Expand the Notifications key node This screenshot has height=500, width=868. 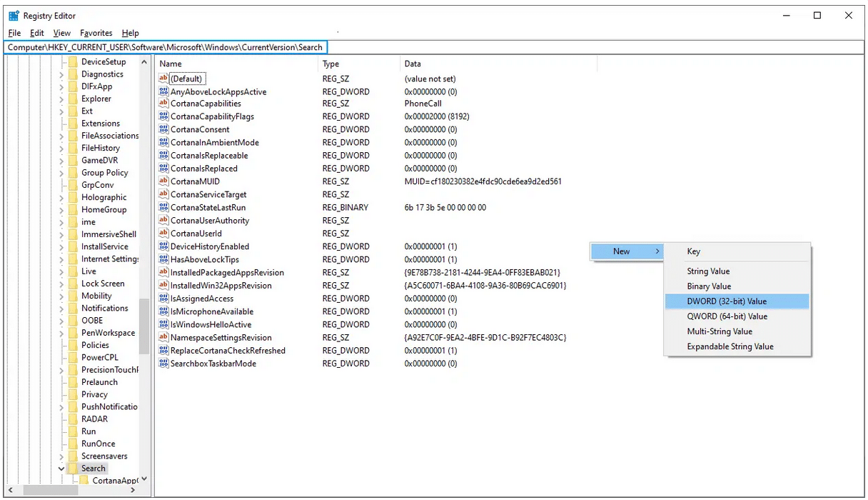point(61,309)
